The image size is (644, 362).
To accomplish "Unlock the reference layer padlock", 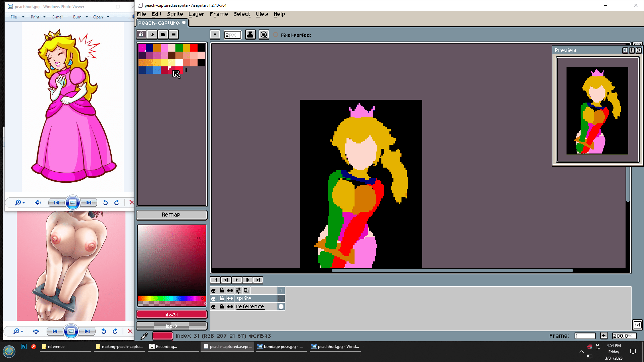I will click(x=222, y=306).
